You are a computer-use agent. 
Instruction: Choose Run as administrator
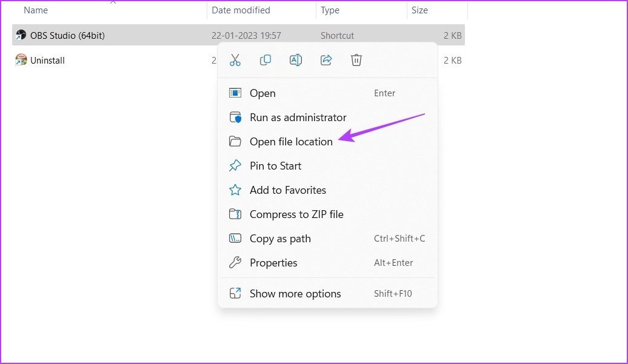(298, 117)
